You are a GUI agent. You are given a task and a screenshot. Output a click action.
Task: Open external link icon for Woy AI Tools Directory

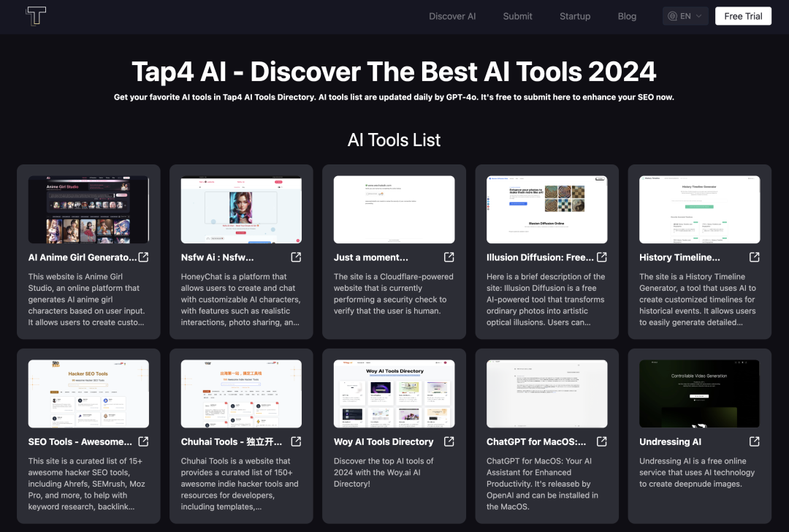[x=449, y=441]
